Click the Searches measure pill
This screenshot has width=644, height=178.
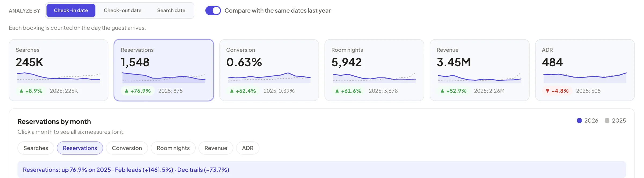pyautogui.click(x=36, y=148)
